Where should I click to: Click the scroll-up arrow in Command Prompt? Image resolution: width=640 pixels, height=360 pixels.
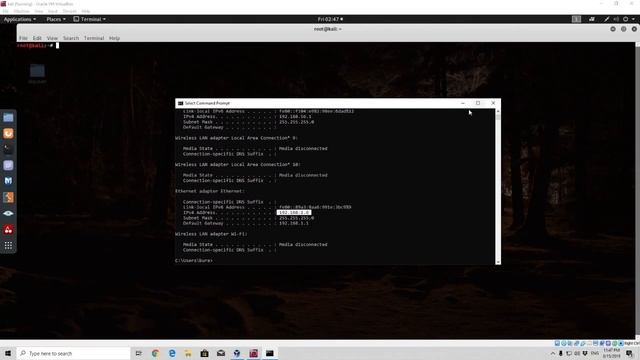(498, 111)
